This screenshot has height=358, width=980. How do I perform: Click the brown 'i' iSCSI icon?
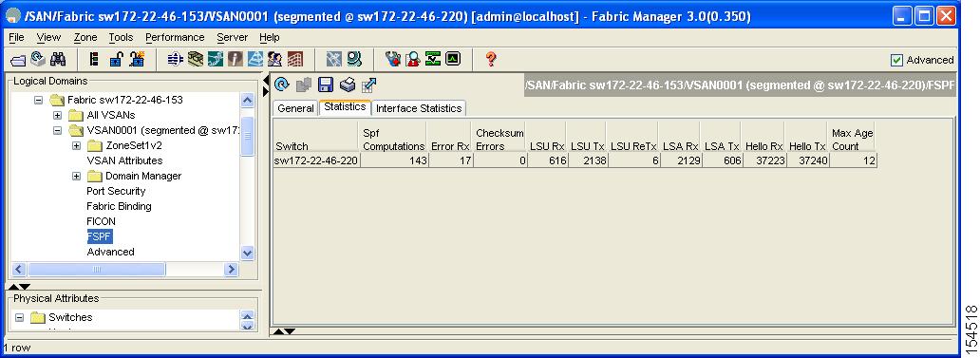(x=235, y=60)
